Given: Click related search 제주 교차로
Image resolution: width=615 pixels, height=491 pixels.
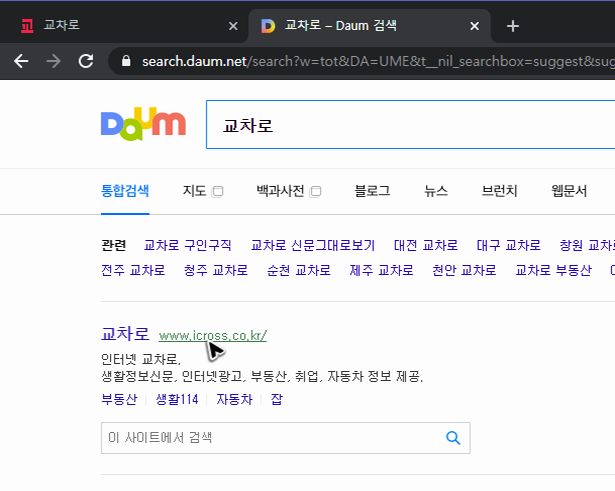Looking at the screenshot, I should [381, 270].
